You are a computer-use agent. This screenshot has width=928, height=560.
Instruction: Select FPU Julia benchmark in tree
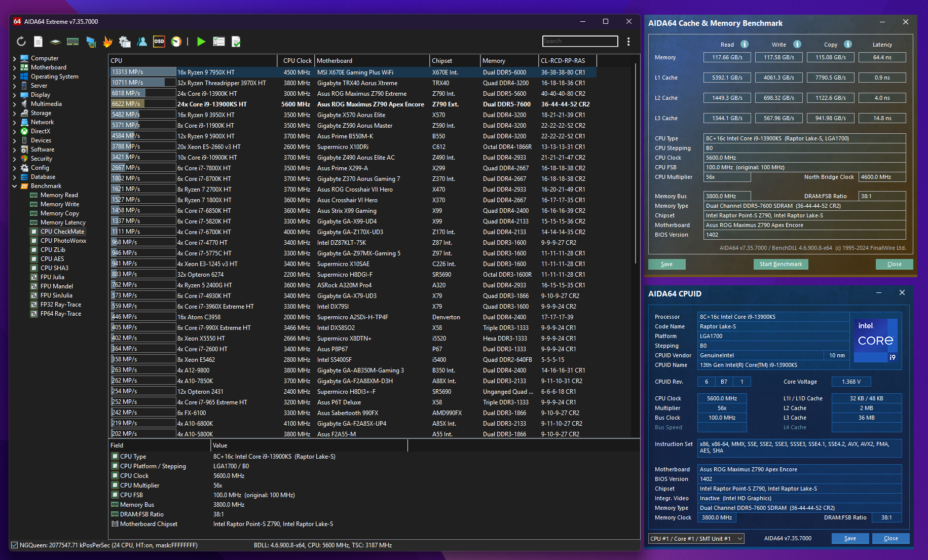(52, 277)
